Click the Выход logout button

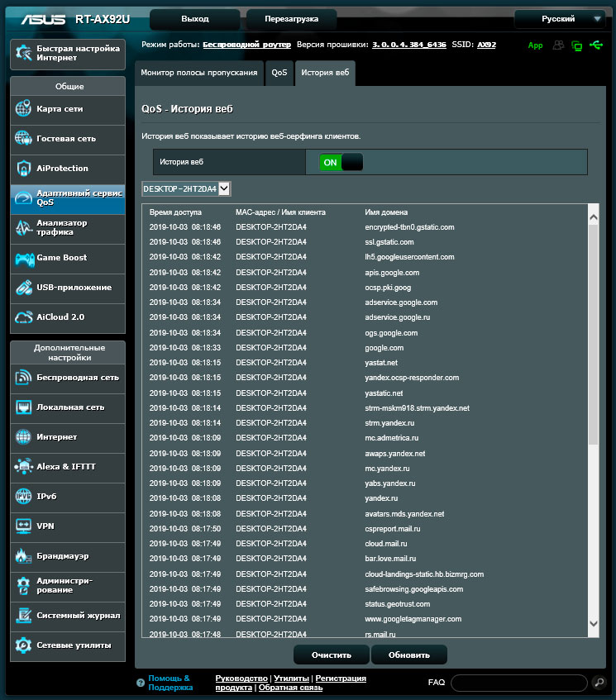pyautogui.click(x=195, y=19)
